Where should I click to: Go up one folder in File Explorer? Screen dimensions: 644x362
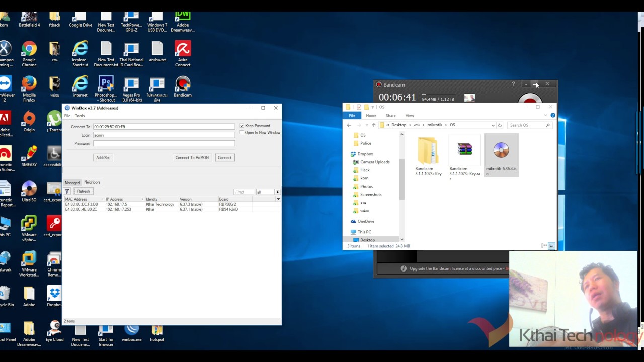click(373, 125)
